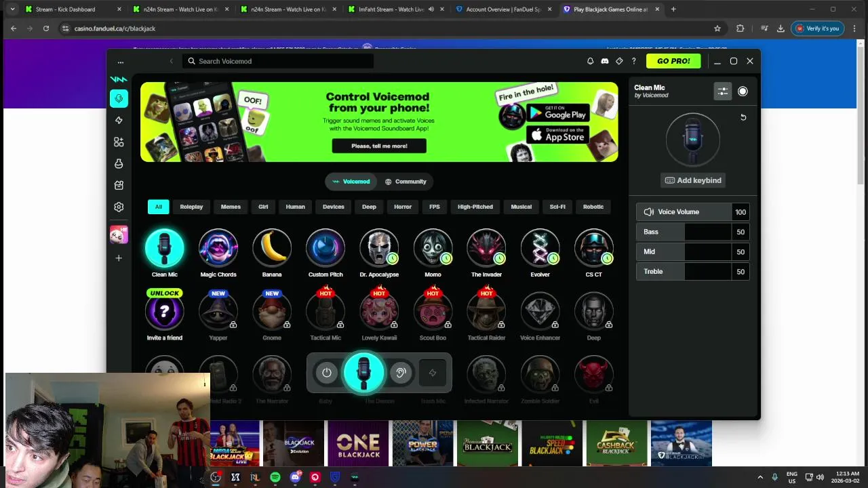This screenshot has width=868, height=488.
Task: Switch to Voicemod voices toggle
Action: tap(351, 182)
